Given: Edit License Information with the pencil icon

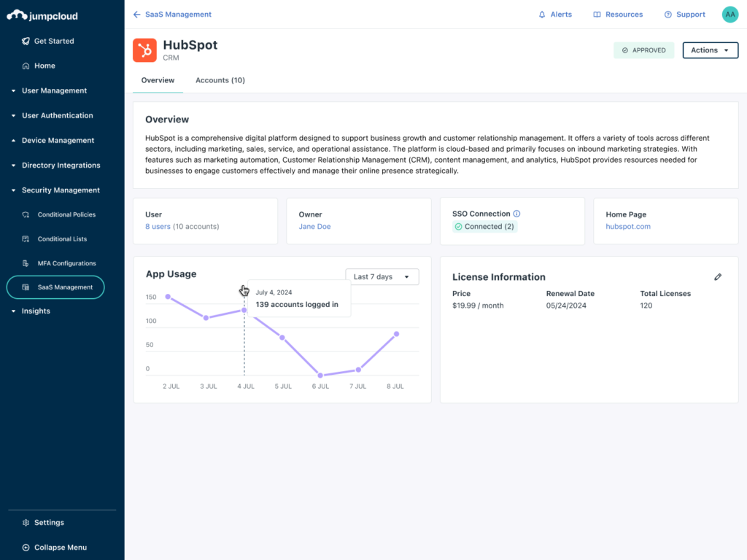Looking at the screenshot, I should coord(718,276).
